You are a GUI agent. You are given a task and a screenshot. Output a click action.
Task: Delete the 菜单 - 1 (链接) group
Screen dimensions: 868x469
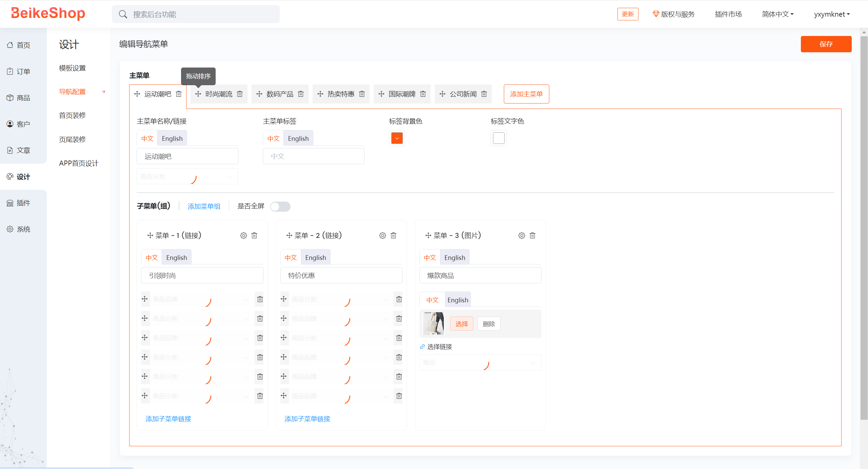254,236
